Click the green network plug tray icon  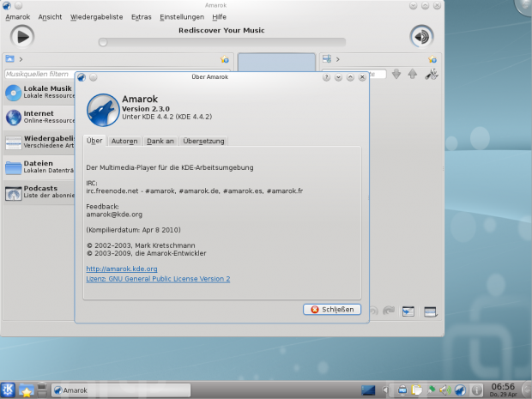pyautogui.click(x=432, y=390)
